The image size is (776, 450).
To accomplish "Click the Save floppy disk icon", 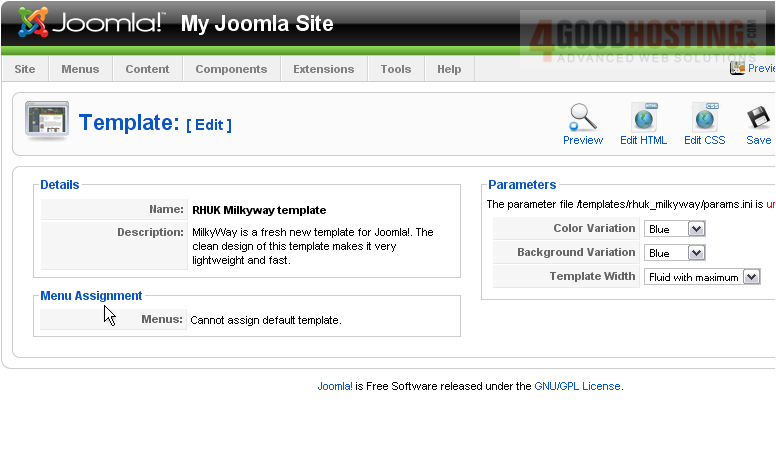I will [759, 118].
